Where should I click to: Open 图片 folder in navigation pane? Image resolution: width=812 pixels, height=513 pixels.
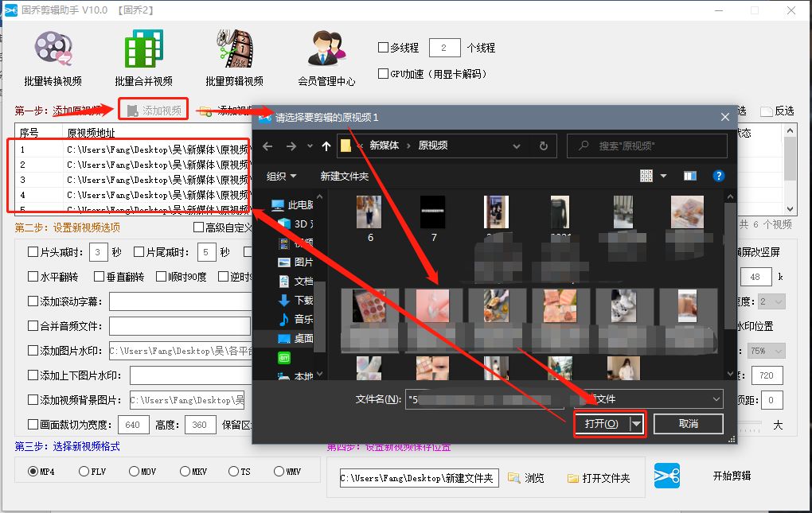pos(295,262)
